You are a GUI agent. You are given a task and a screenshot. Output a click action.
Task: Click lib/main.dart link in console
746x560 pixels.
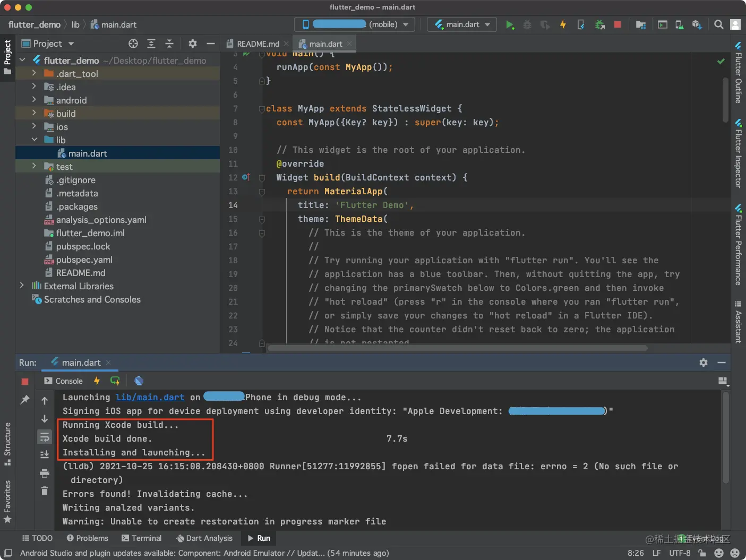click(x=150, y=397)
